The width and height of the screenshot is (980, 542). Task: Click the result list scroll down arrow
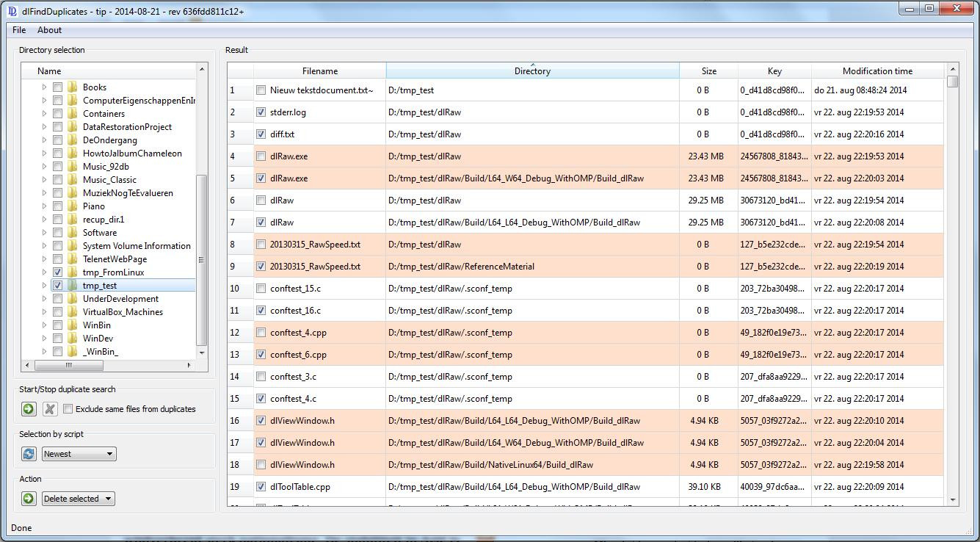953,500
